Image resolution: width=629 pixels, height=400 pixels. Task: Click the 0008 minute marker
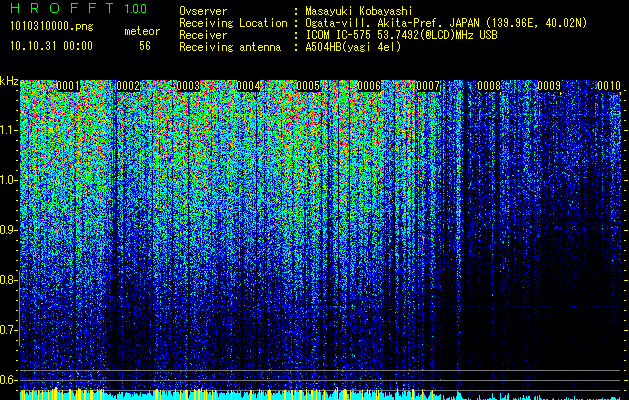pos(489,86)
